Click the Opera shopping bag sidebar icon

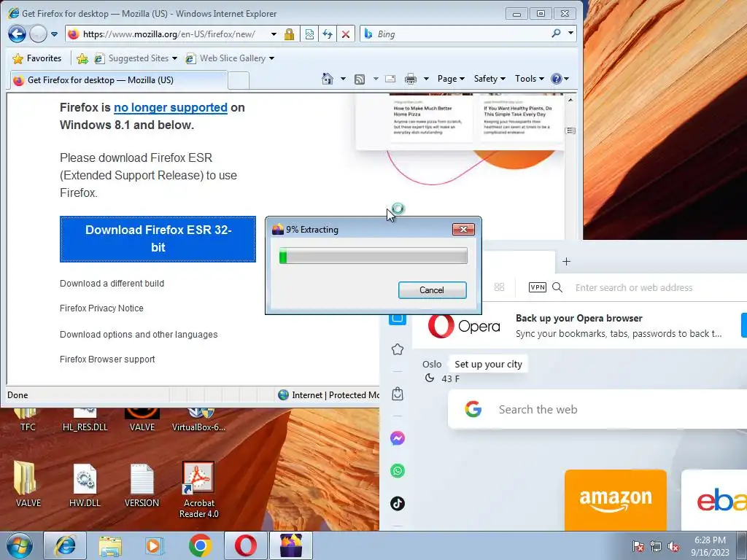(x=398, y=394)
